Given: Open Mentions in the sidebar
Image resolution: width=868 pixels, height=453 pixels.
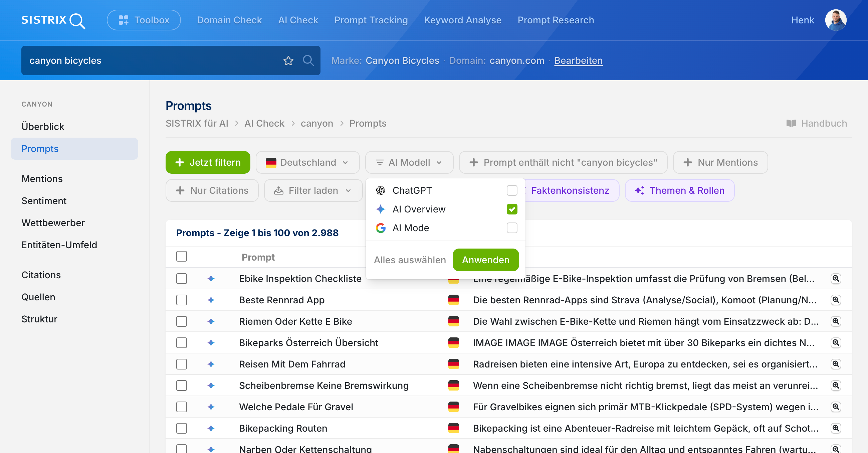Looking at the screenshot, I should click(x=42, y=179).
